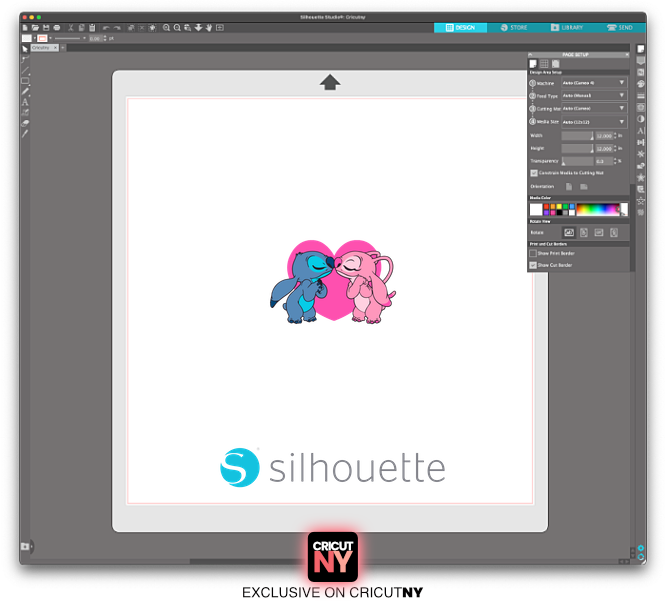Click the line thickness input field
The width and height of the screenshot is (665, 604).
(95, 38)
